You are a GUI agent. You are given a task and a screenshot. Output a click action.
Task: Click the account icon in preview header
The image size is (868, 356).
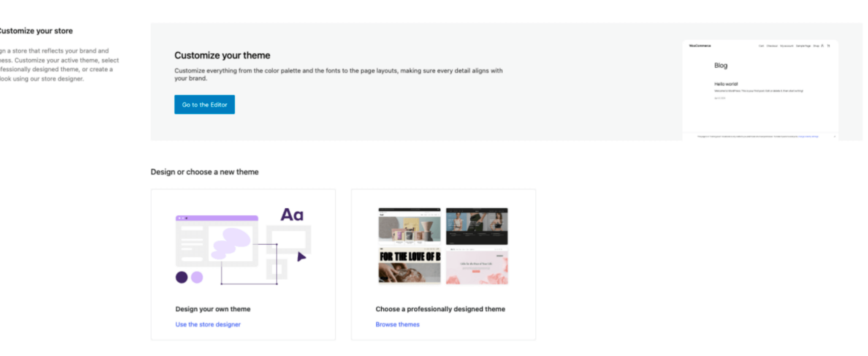point(822,46)
